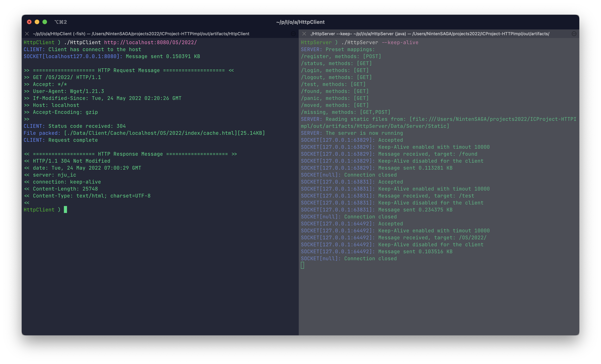601x364 pixels.
Task: Minimize window with yellow button
Action: click(x=37, y=22)
